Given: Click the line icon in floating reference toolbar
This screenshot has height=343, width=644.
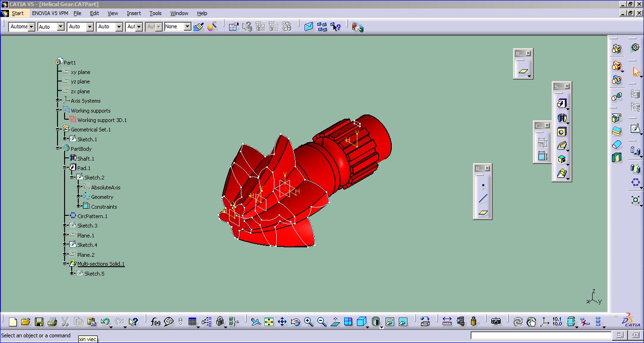Looking at the screenshot, I should pyautogui.click(x=483, y=199).
